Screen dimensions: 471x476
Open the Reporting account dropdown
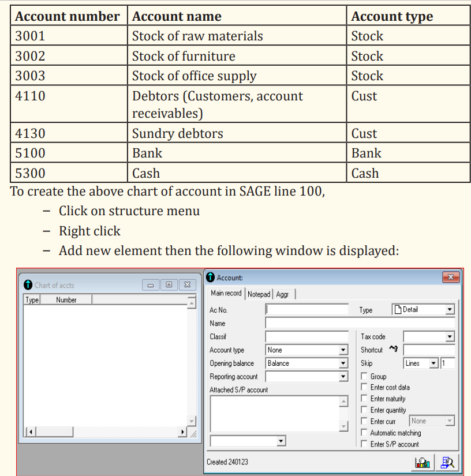pyautogui.click(x=343, y=376)
